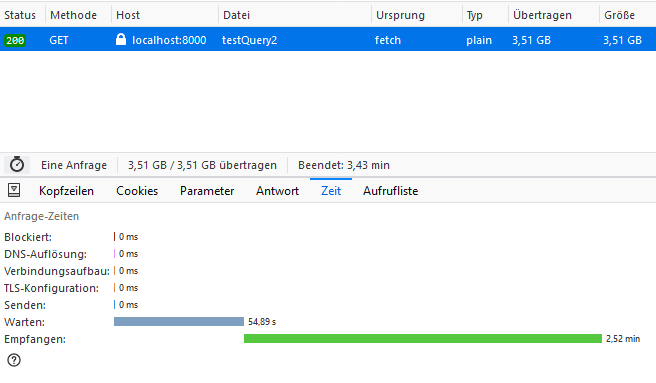Click the DNS-Auflösung: timing label
Viewport: 656px width, 383px height.
pos(46,254)
